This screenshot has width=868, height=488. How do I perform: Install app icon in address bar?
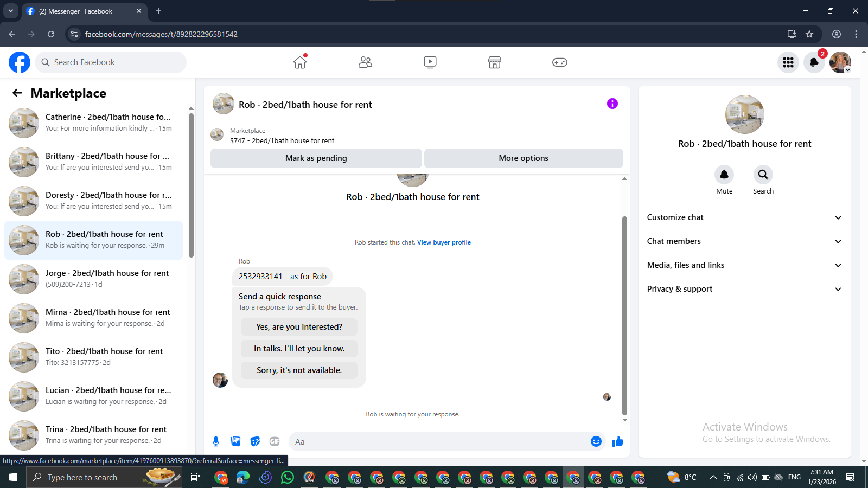pos(792,34)
